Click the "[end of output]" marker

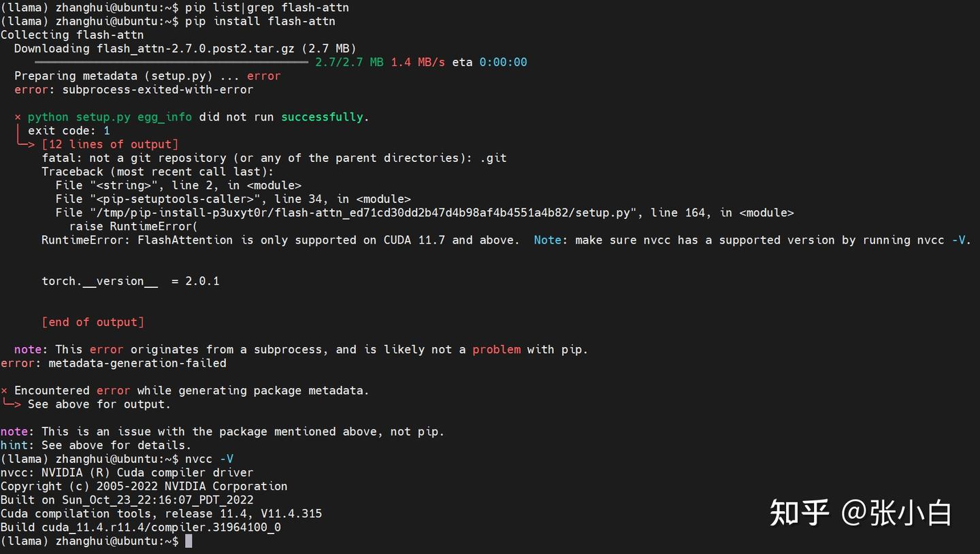click(x=93, y=322)
